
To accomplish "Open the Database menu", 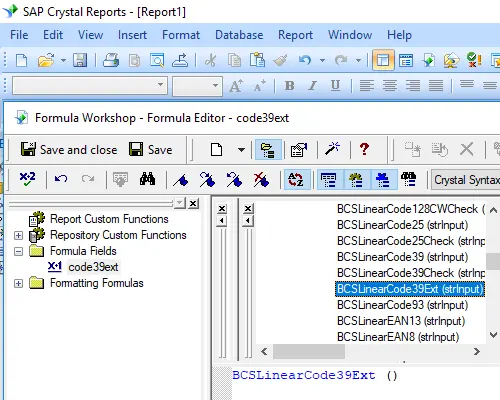I will tap(239, 35).
